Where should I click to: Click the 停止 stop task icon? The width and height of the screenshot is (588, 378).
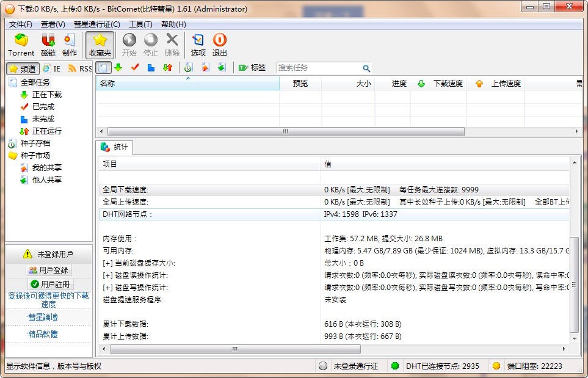[x=151, y=45]
